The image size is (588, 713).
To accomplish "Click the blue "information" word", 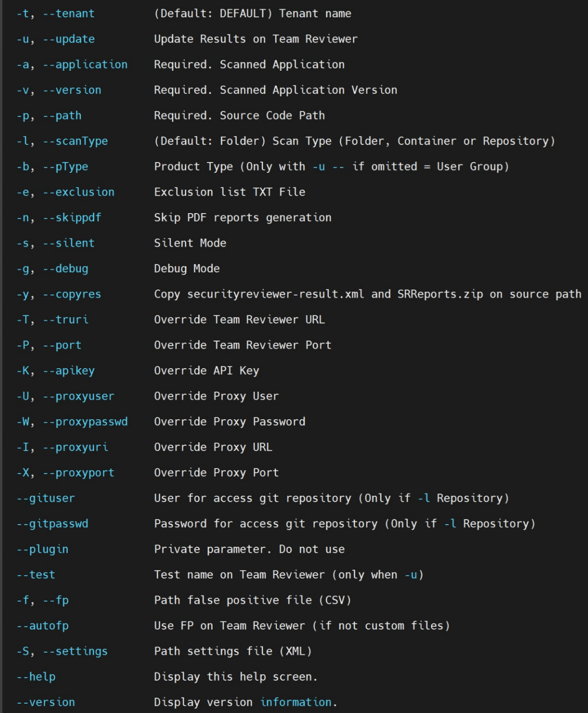I will (x=296, y=702).
